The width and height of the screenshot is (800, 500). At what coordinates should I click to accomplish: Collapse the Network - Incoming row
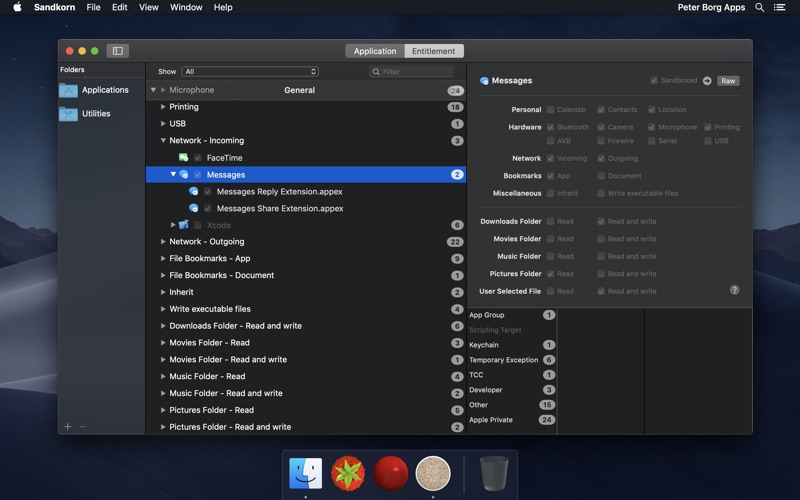click(x=163, y=140)
